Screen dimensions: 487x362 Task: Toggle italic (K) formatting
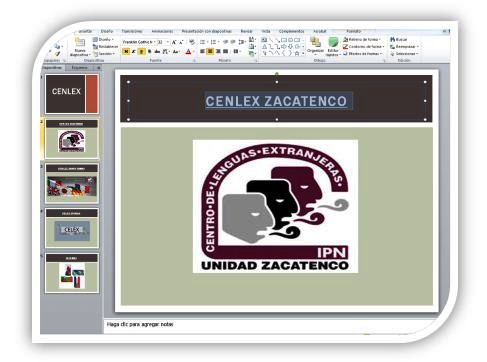[x=133, y=51]
